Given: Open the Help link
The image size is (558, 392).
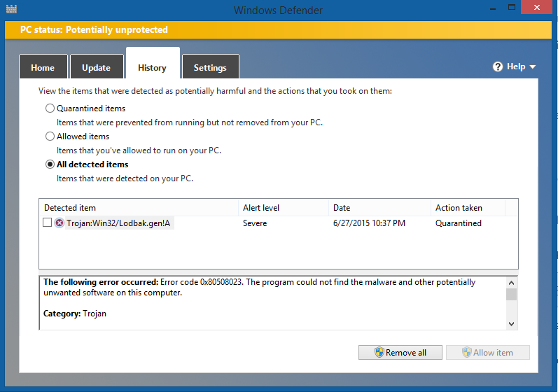Looking at the screenshot, I should [x=516, y=66].
